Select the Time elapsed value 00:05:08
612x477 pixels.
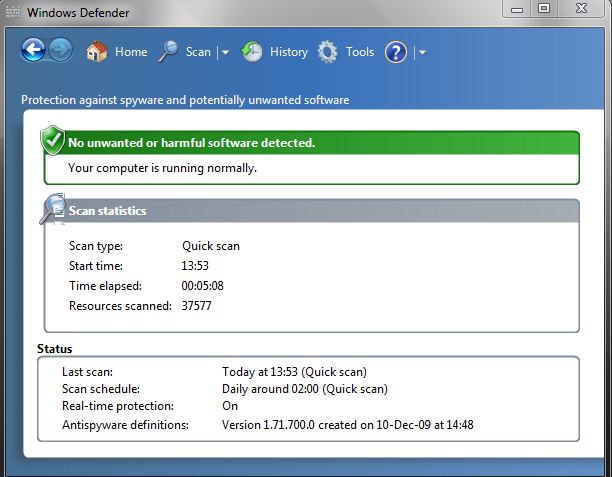[203, 286]
